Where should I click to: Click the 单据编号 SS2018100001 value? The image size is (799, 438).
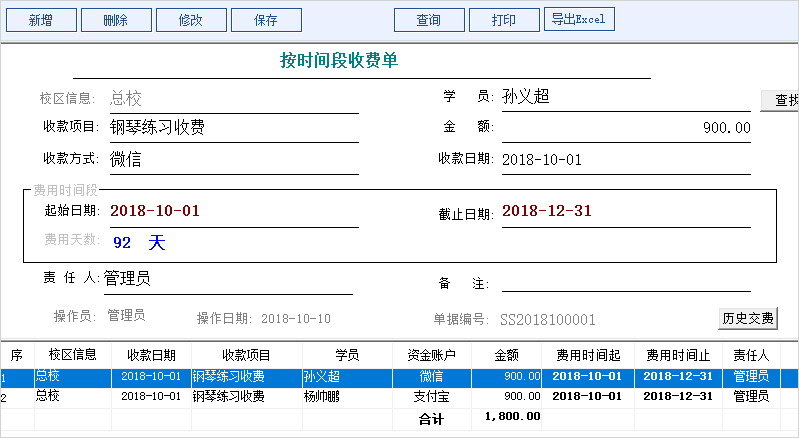pyautogui.click(x=548, y=320)
